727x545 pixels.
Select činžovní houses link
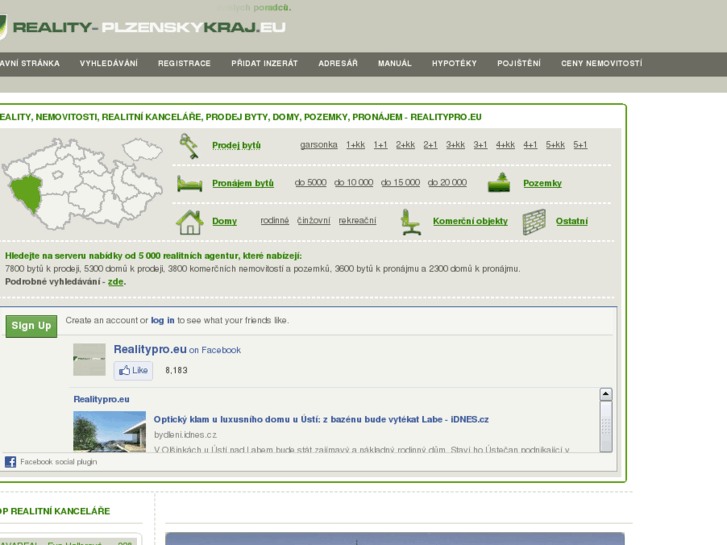coord(313,221)
